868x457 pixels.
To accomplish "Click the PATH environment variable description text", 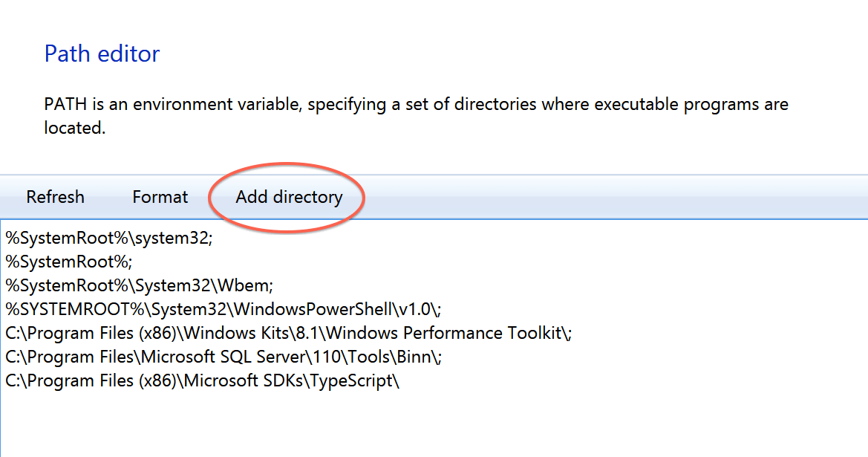I will click(x=417, y=116).
